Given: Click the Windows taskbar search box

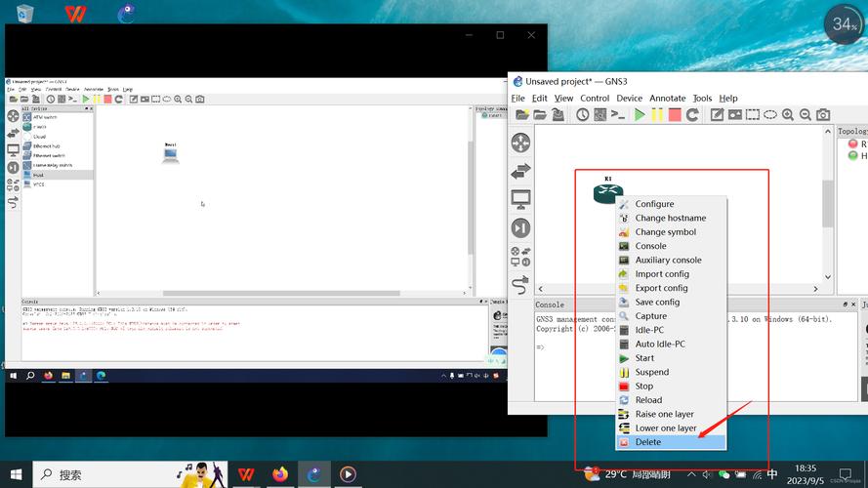Looking at the screenshot, I should tap(130, 474).
